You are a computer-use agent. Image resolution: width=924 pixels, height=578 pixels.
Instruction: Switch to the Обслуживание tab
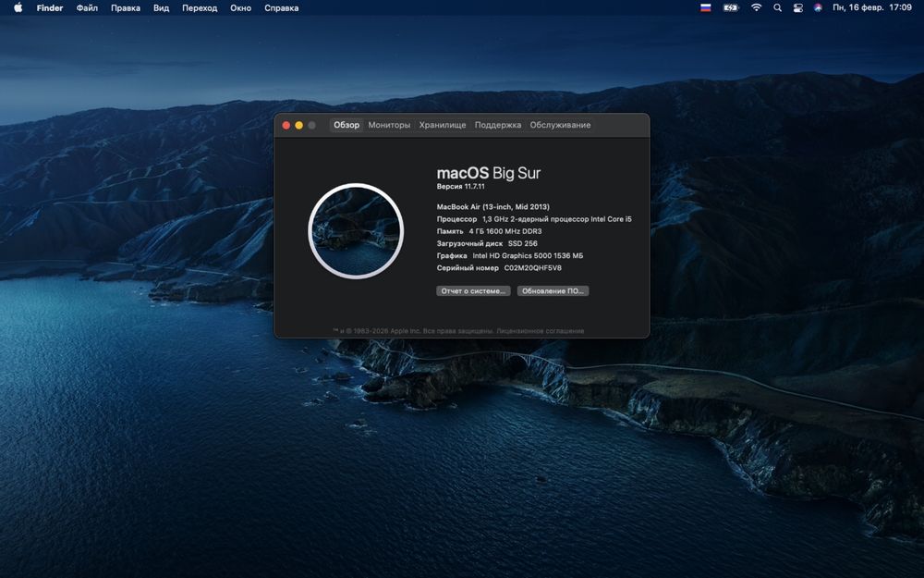(x=560, y=125)
